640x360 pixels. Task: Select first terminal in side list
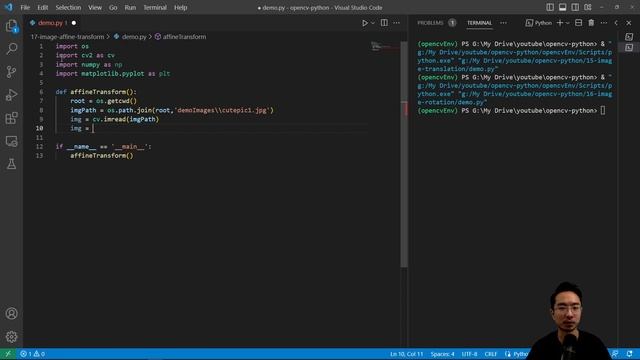point(629,37)
